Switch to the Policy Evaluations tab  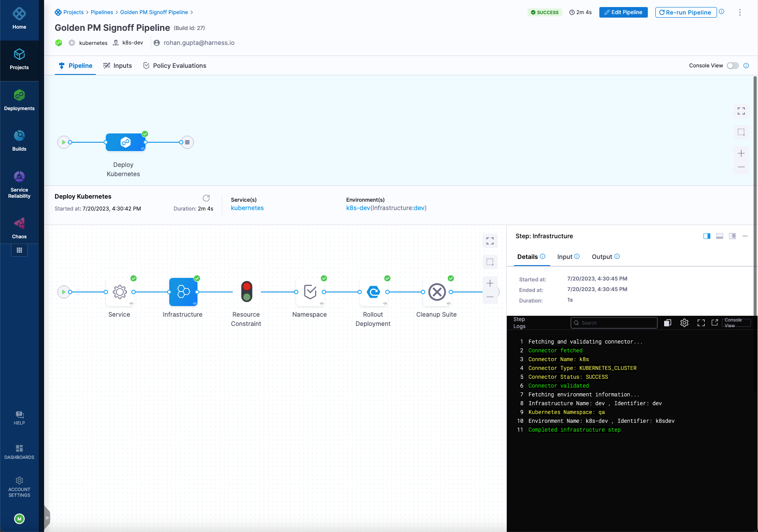tap(175, 66)
